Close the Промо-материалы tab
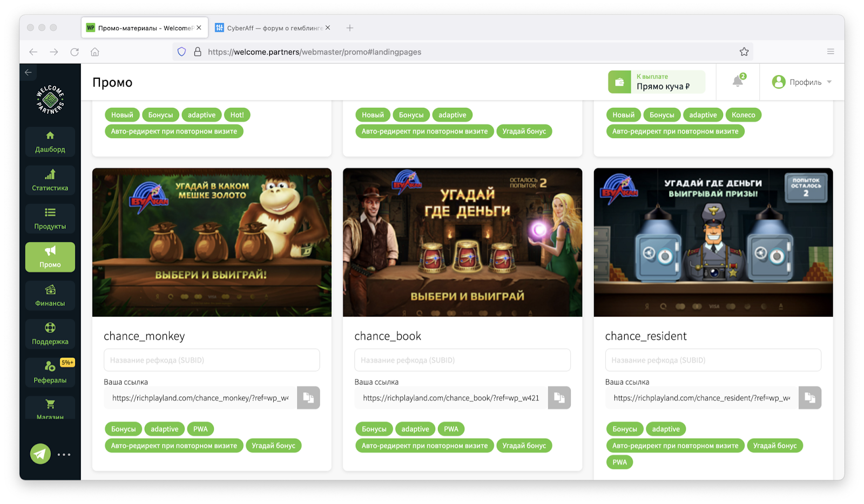This screenshot has width=864, height=504. (199, 28)
